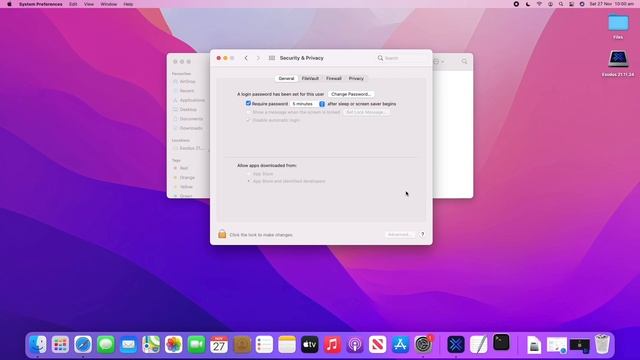This screenshot has height=360, width=640.
Task: Click the lock to make changes
Action: 222,234
